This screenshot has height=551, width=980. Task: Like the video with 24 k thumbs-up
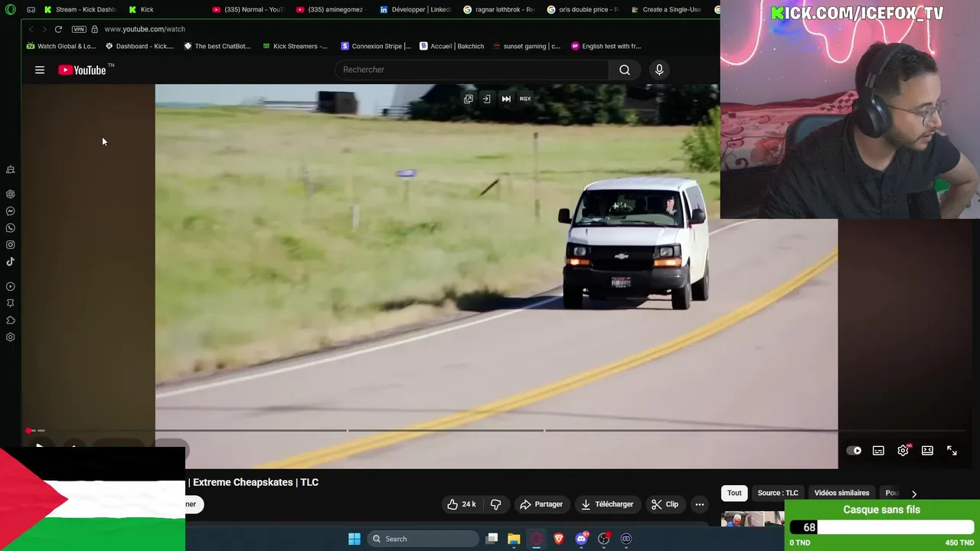click(461, 504)
